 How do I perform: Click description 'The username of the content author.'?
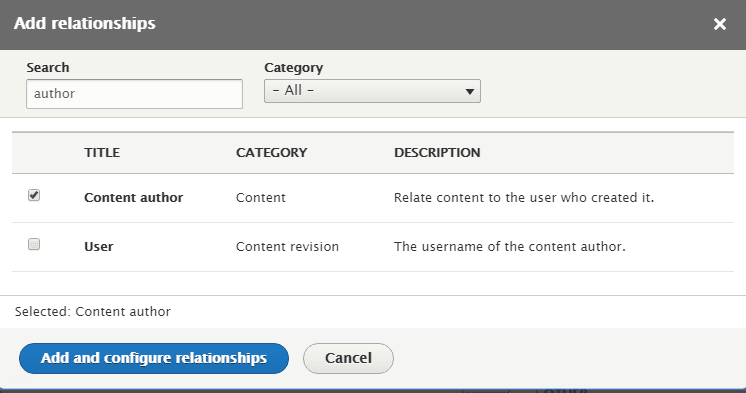click(510, 246)
